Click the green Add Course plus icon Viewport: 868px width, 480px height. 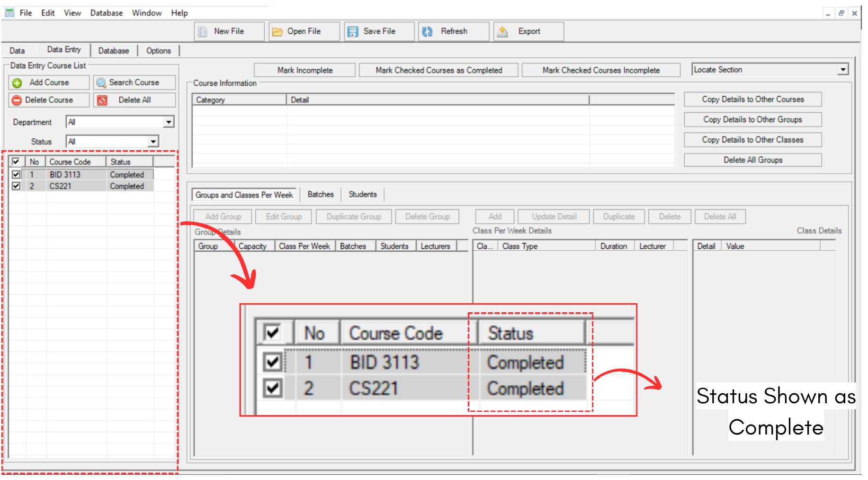pyautogui.click(x=17, y=83)
